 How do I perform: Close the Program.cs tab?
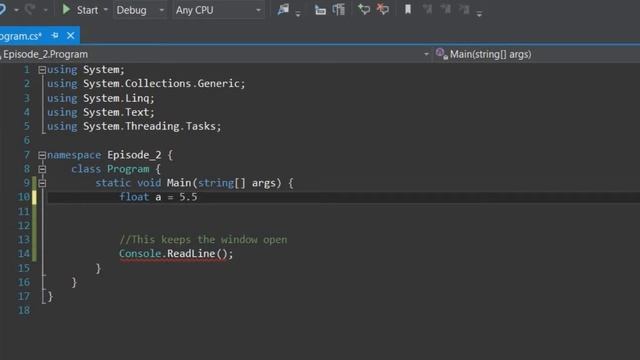click(71, 36)
